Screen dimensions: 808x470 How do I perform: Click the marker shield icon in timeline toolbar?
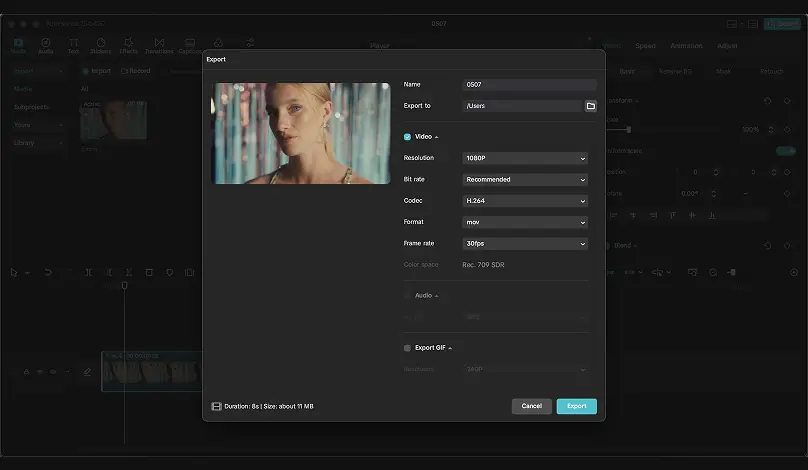point(170,272)
